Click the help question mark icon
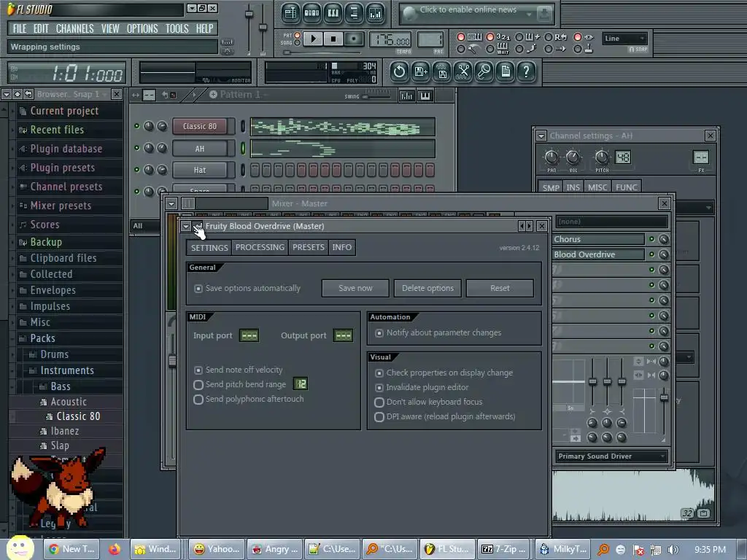 (527, 72)
